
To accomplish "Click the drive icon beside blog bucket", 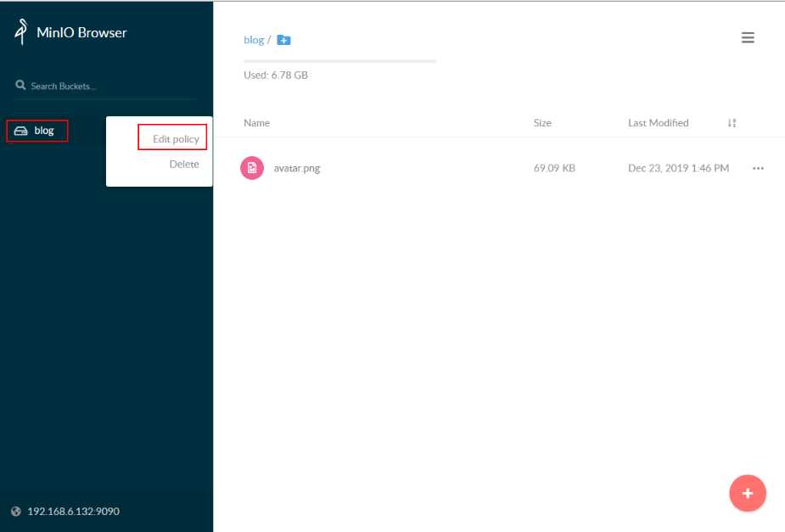I will point(20,132).
